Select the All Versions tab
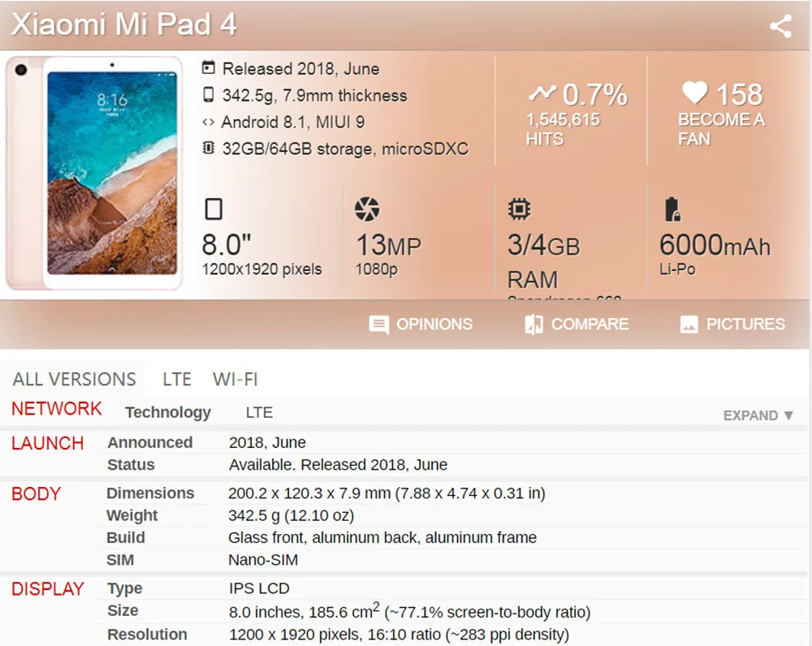Screen dimensions: 812x646 coord(74,380)
